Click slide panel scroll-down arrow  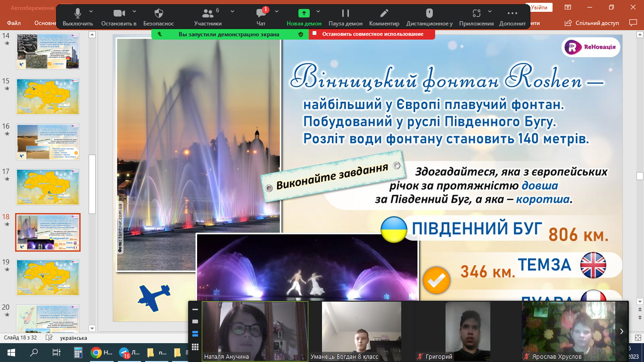[92, 328]
